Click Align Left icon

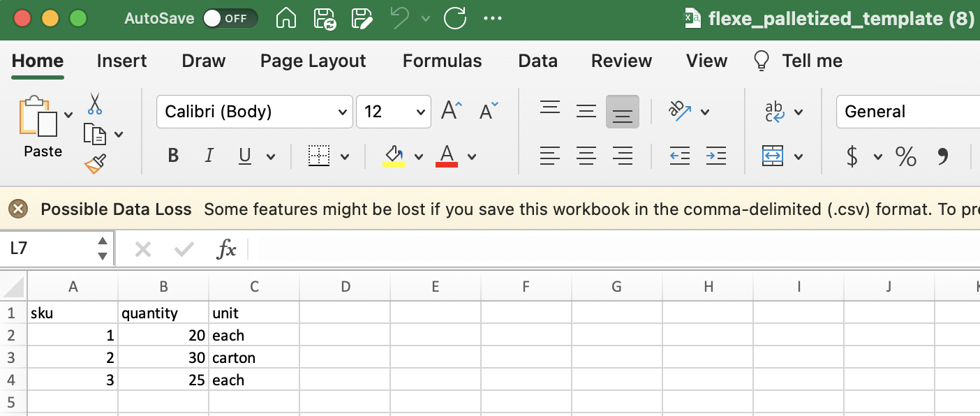550,156
